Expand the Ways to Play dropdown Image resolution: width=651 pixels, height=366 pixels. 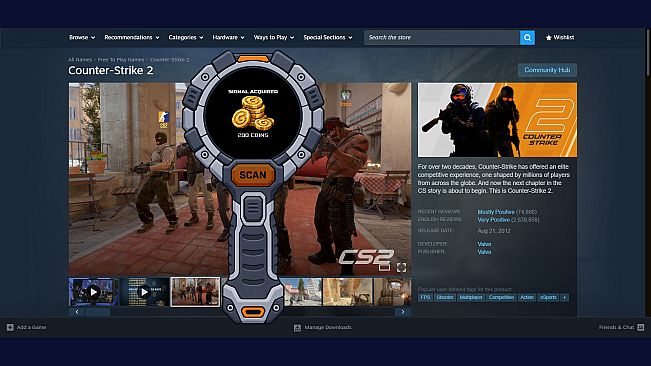274,37
